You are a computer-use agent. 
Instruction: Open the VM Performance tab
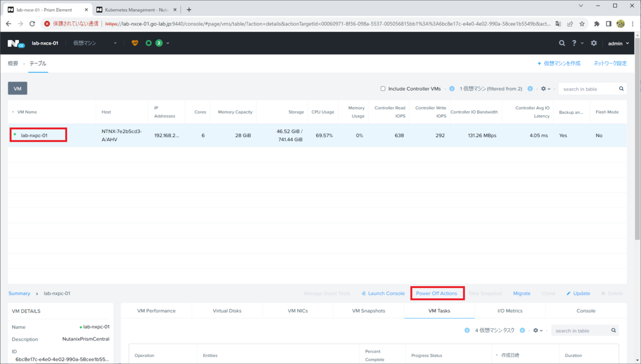point(156,311)
